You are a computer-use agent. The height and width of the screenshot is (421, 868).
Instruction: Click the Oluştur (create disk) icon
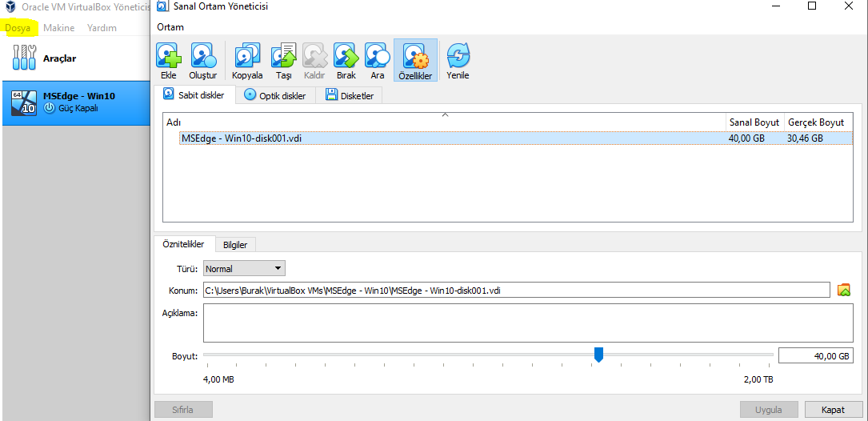[202, 56]
